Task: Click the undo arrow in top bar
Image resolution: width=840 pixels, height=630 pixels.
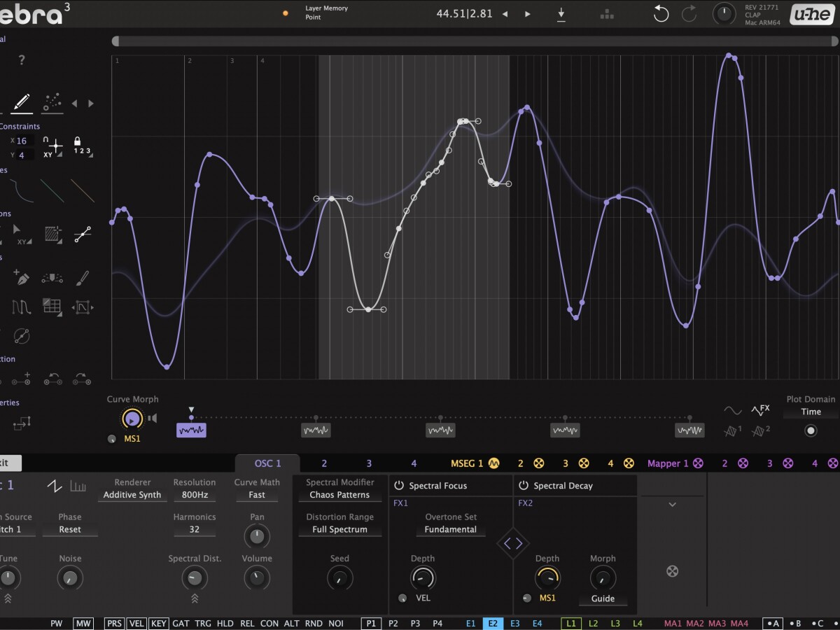Action: (661, 14)
